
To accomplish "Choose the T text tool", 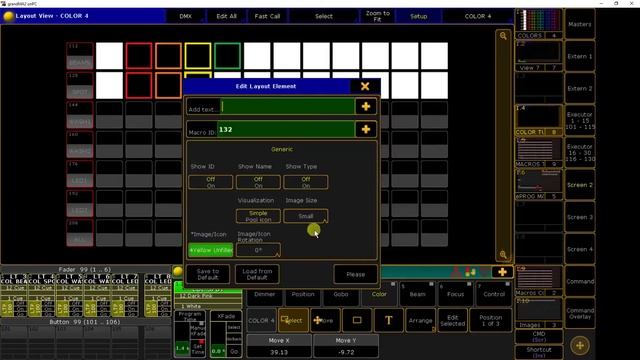I will coord(389,320).
